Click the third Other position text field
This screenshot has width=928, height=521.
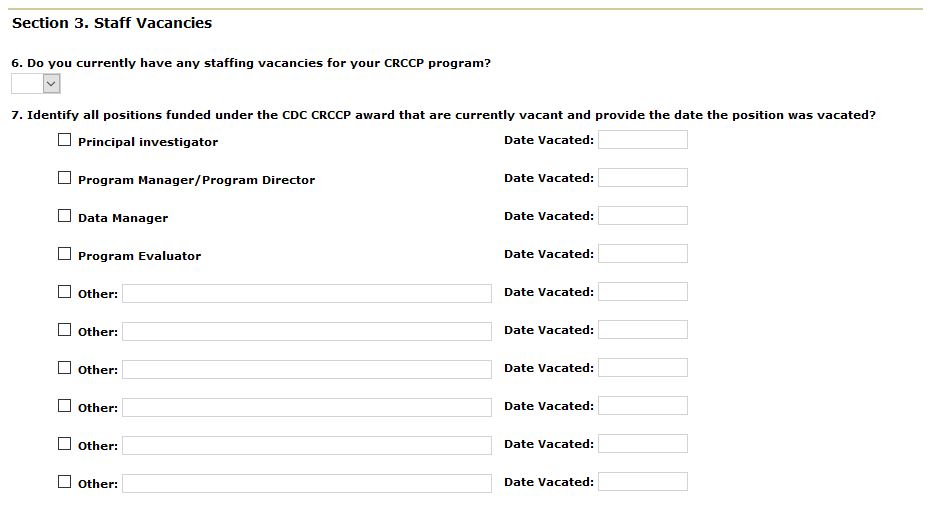tap(306, 369)
